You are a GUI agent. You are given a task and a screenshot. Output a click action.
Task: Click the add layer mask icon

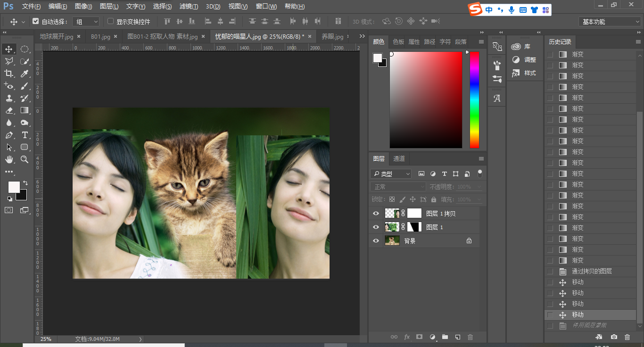click(419, 337)
